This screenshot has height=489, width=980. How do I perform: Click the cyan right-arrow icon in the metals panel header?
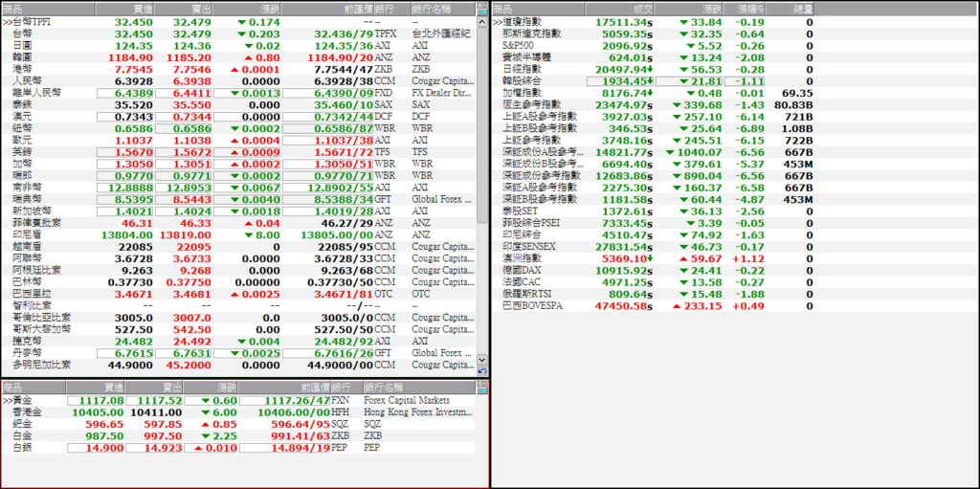[x=482, y=390]
